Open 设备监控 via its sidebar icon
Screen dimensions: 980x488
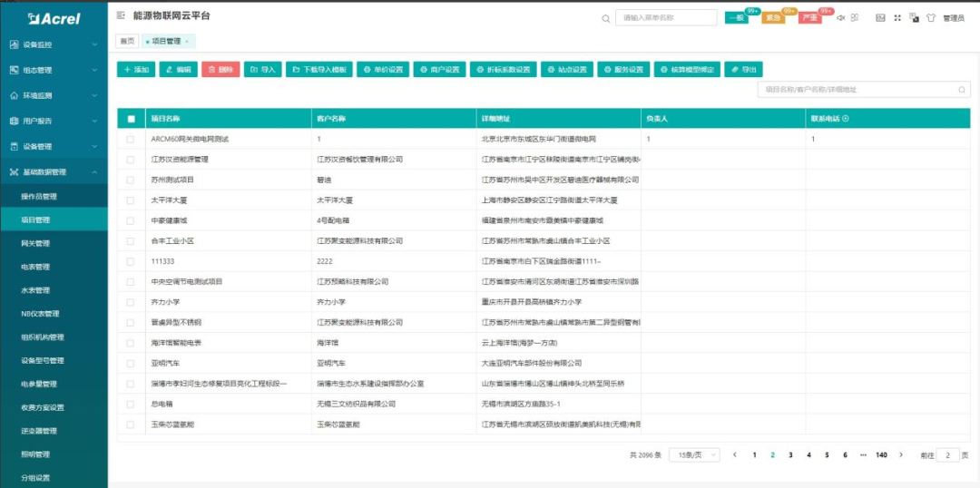pos(14,45)
